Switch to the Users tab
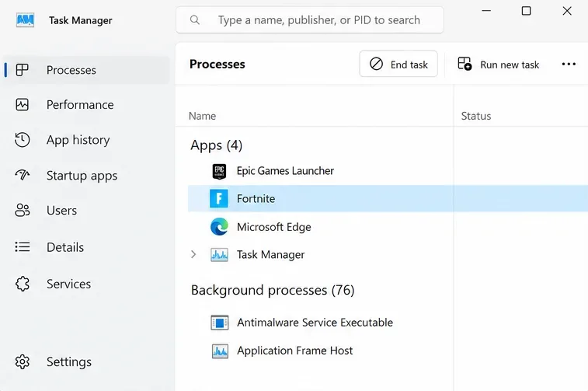The image size is (588, 391). click(86, 210)
